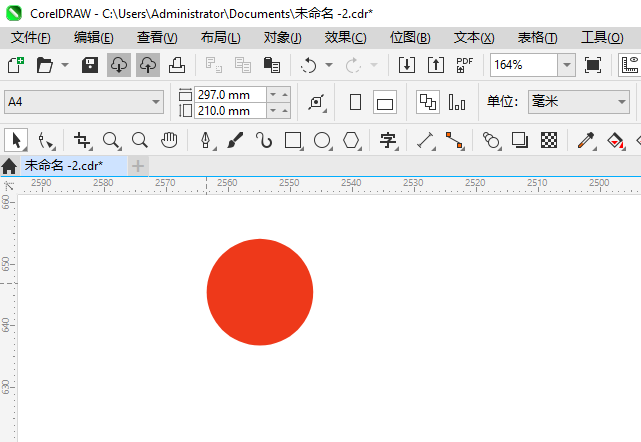Select portrait page orientation

(356, 102)
